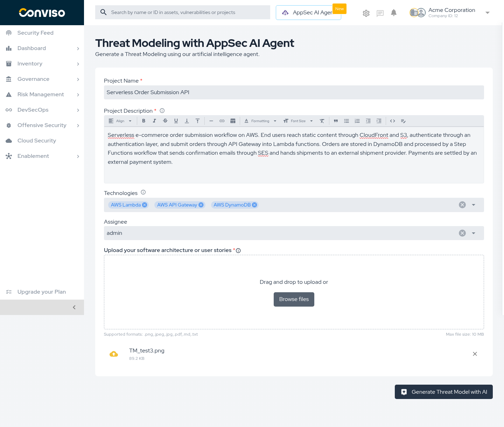Insert a table in the editor
The image size is (504, 427).
click(233, 121)
